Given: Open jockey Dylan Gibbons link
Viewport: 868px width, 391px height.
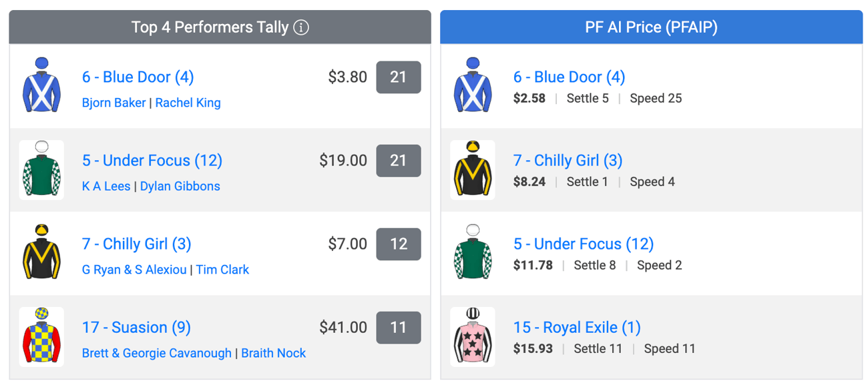Looking at the screenshot, I should 180,186.
